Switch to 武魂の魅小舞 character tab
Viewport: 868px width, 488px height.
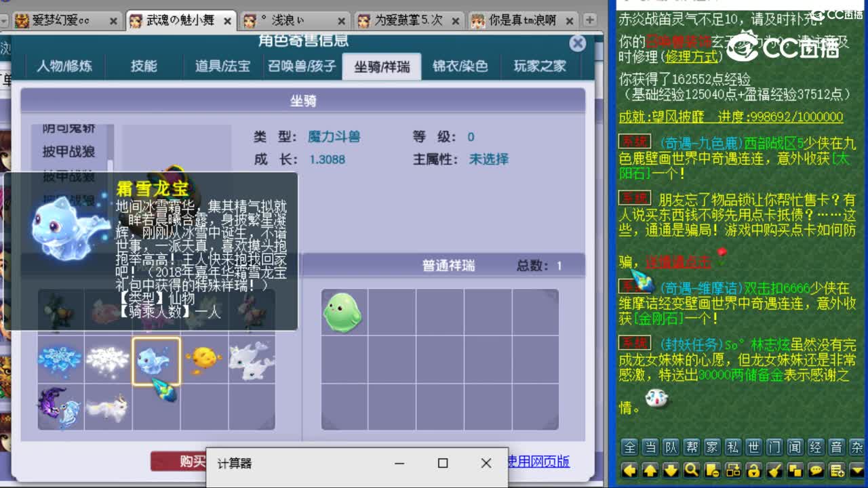pos(181,20)
